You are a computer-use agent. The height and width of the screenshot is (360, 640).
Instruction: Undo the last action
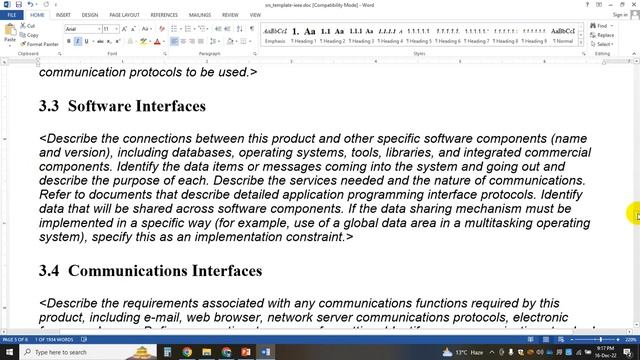[x=30, y=4]
